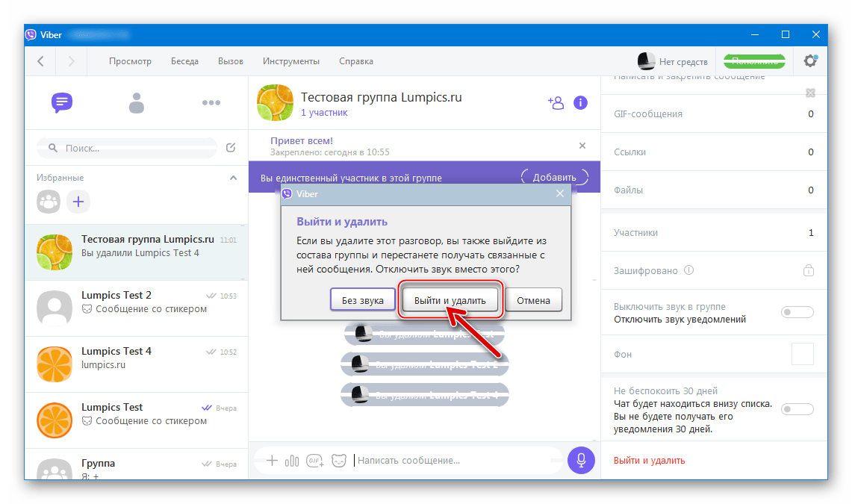Close the info panel with x icon
This screenshot has width=852, height=504.
pos(810,93)
